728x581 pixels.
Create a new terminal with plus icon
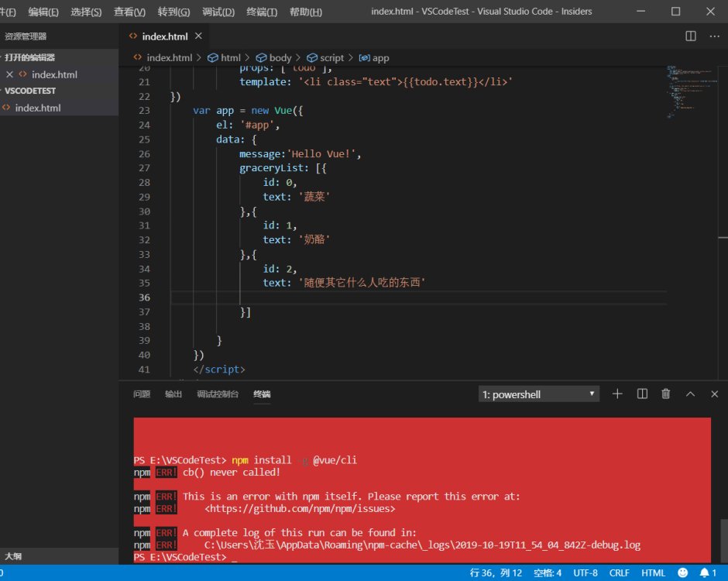click(617, 394)
